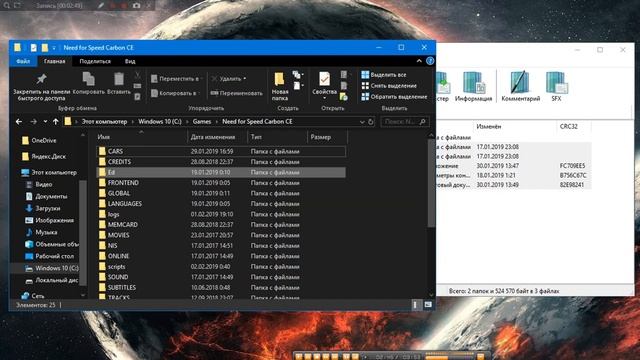Open Изображения in navigation pane
Viewport: 640px width, 360px height.
[x=49, y=220]
